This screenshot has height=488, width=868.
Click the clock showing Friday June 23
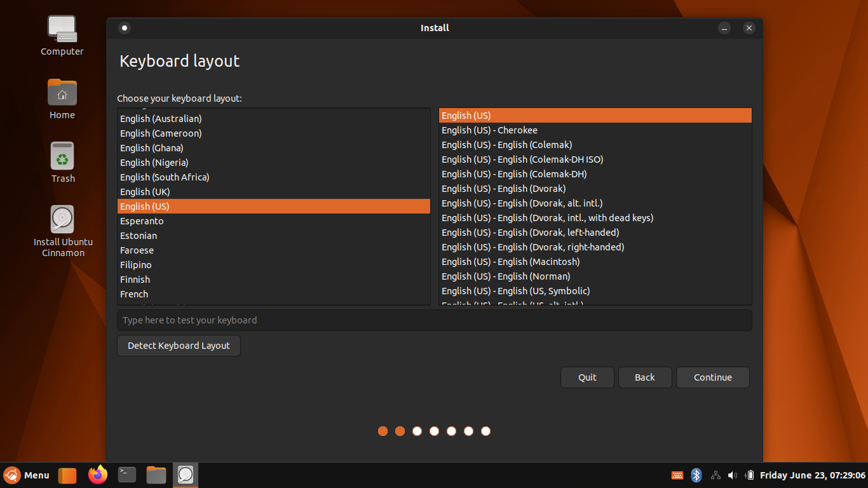[813, 475]
